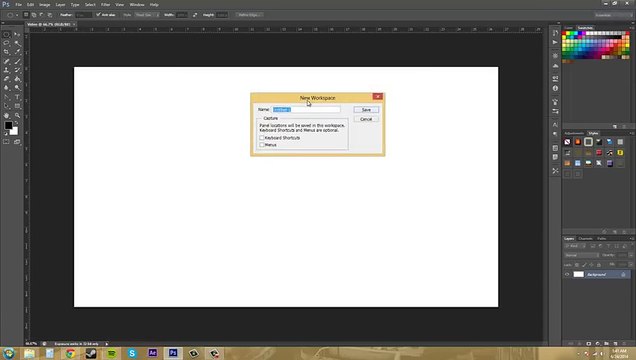The image size is (636, 360).
Task: Select the Clone Stamp tool
Action: [x=6, y=70]
